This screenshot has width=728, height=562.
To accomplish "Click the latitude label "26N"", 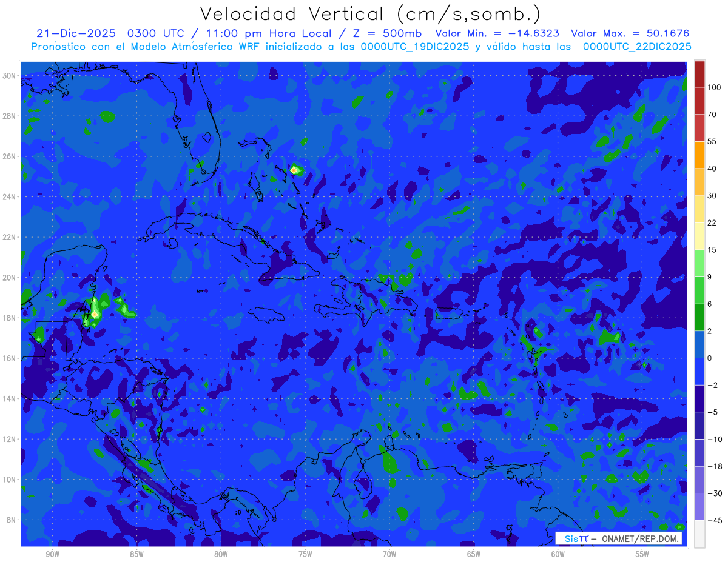I will pos(10,156).
